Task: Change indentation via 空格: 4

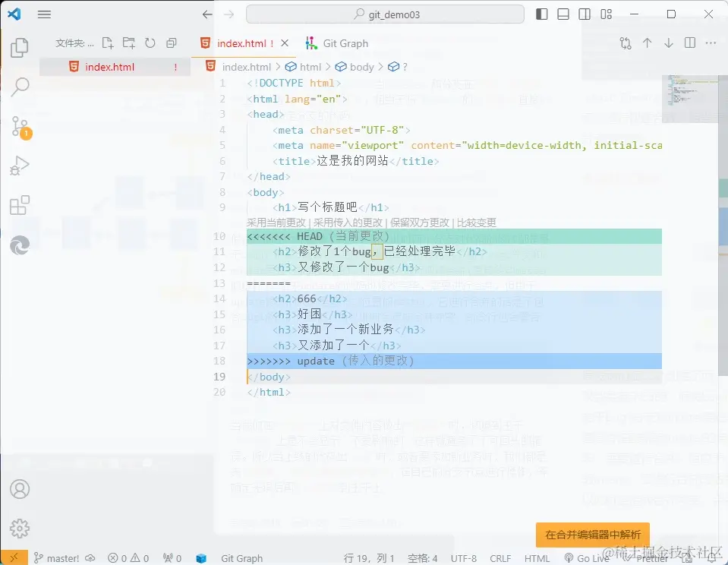Action: click(423, 558)
